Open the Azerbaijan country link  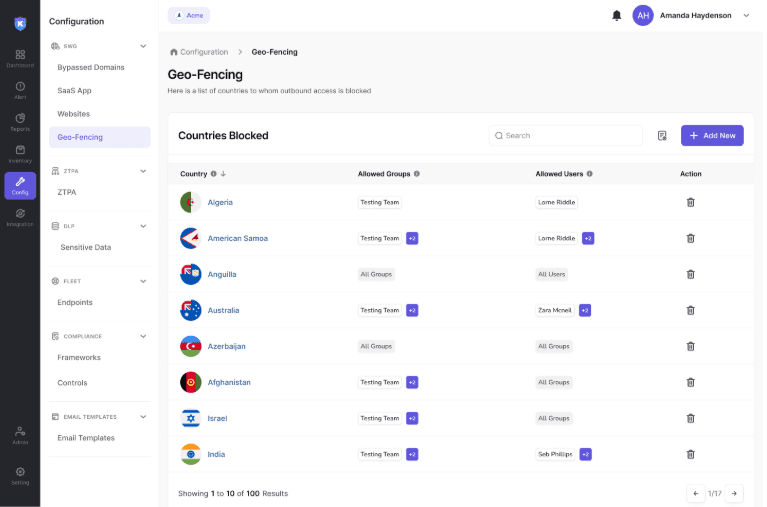point(226,346)
